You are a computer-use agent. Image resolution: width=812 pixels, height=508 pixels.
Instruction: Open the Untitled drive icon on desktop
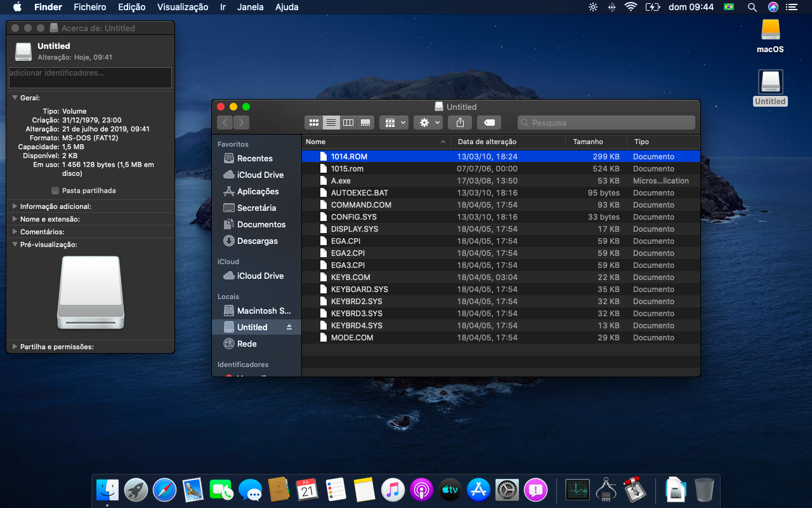pyautogui.click(x=770, y=83)
